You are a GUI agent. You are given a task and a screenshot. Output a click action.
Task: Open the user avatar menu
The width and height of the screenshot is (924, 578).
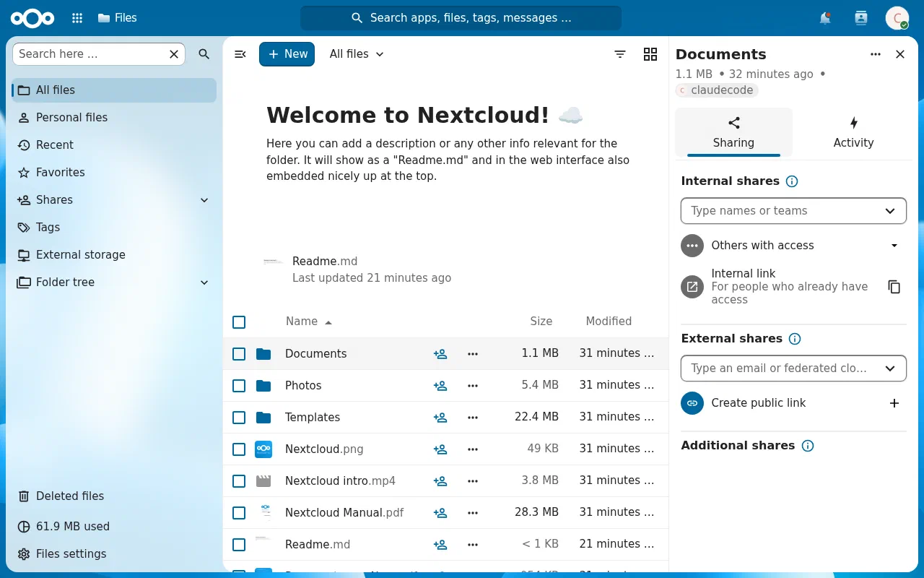pyautogui.click(x=897, y=18)
